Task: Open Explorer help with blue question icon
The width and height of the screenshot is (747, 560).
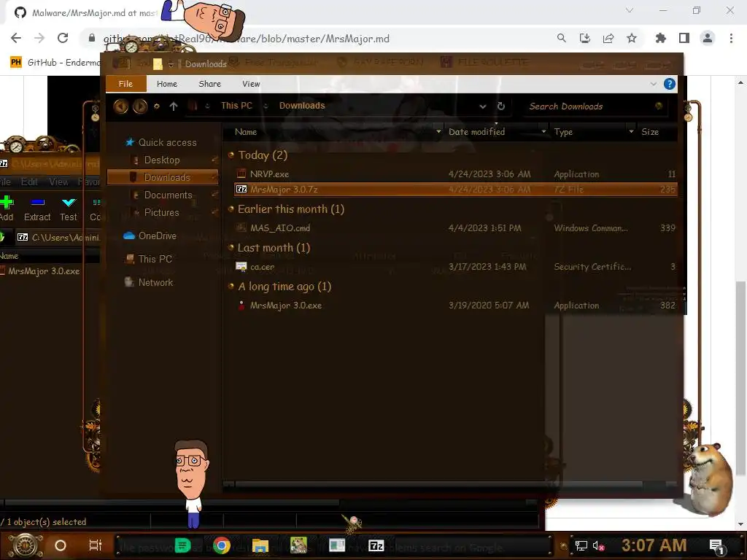Action: pyautogui.click(x=670, y=84)
